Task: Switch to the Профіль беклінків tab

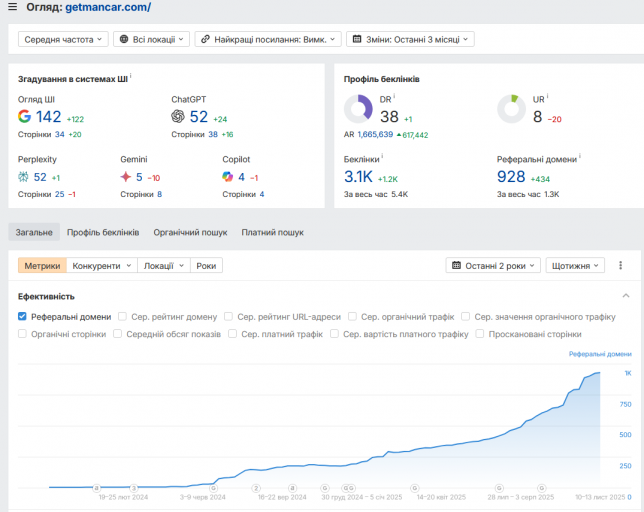Action: tap(103, 232)
